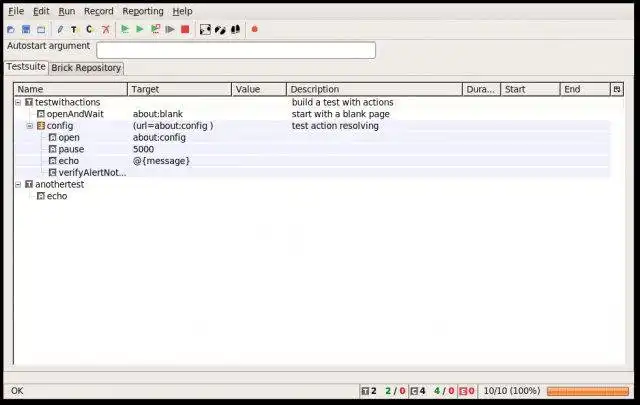Open the Run menu
640x405 pixels.
(x=67, y=11)
